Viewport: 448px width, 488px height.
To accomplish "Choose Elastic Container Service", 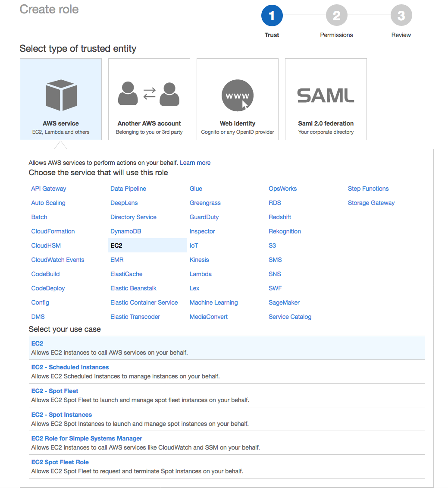I will [x=144, y=302].
